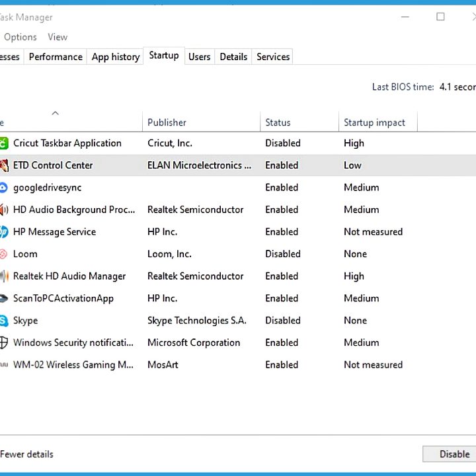Click ELAN Microelectronics publisher cell
The width and height of the screenshot is (476, 476).
[200, 165]
